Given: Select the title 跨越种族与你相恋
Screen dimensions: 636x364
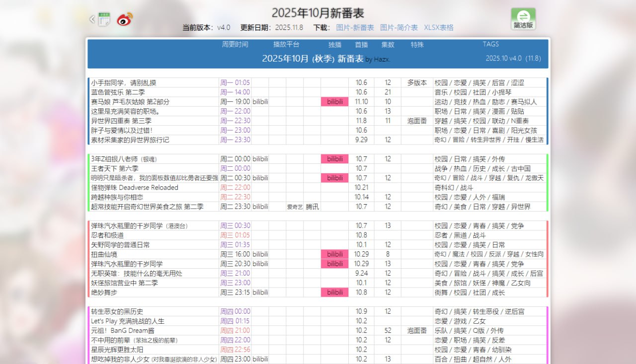Looking at the screenshot, I should (117, 197).
